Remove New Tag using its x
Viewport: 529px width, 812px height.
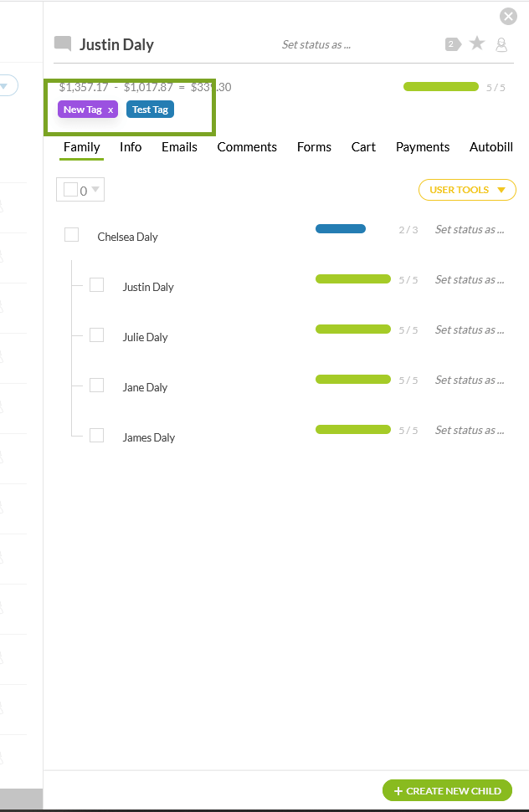point(110,110)
